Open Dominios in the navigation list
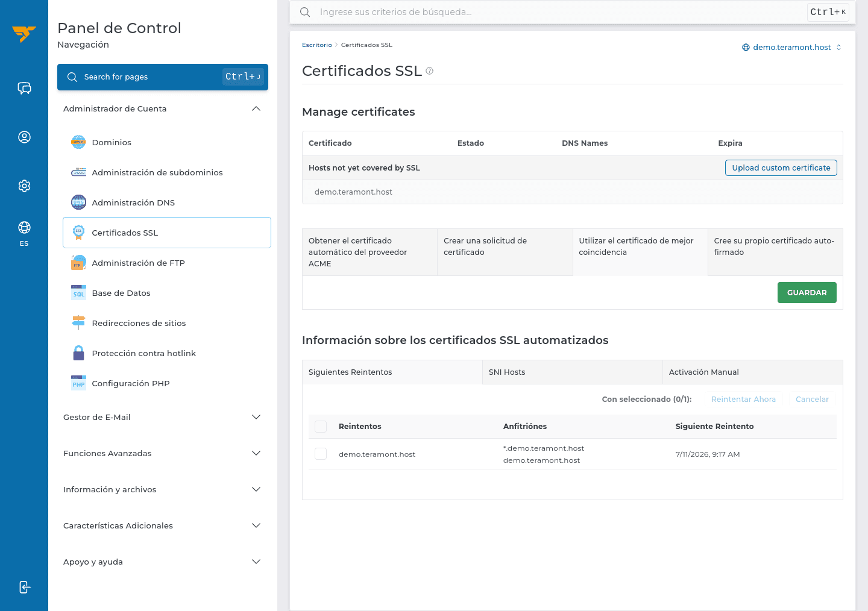The width and height of the screenshot is (868, 611). click(x=167, y=142)
